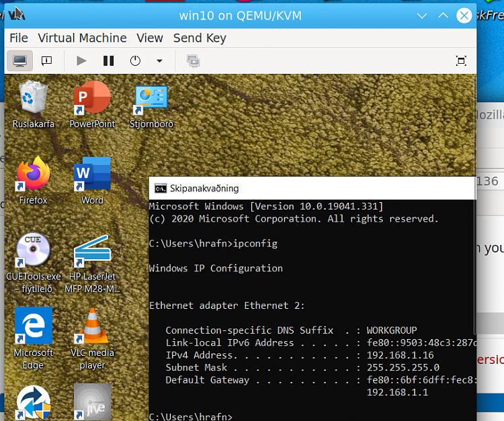Switch the viewer to fullscreen mode
The width and height of the screenshot is (504, 421).
coord(461,60)
